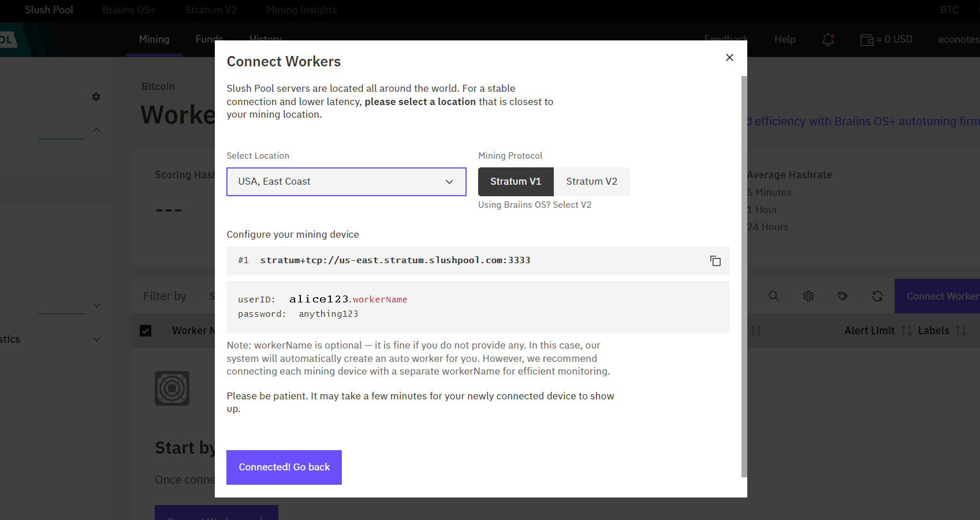The height and width of the screenshot is (520, 980).
Task: Search workers with magnifier icon
Action: click(x=774, y=296)
